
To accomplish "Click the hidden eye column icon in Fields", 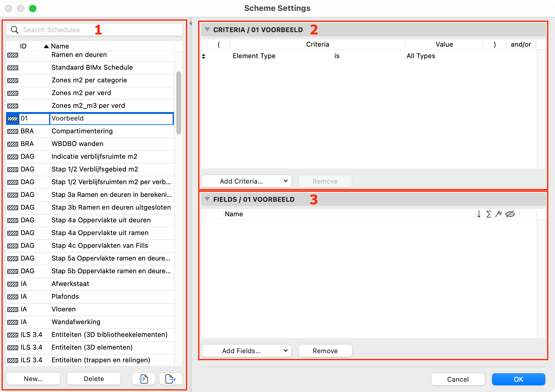I will pyautogui.click(x=510, y=214).
